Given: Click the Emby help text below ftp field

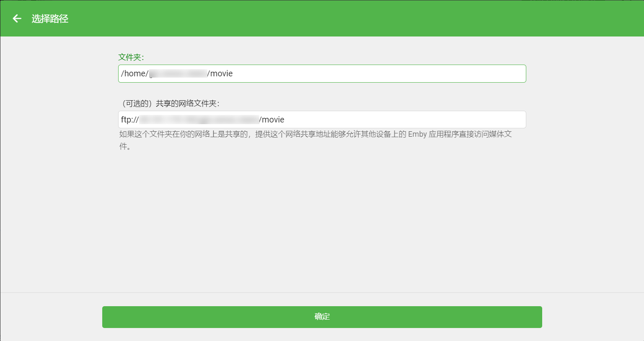Looking at the screenshot, I should (316, 141).
